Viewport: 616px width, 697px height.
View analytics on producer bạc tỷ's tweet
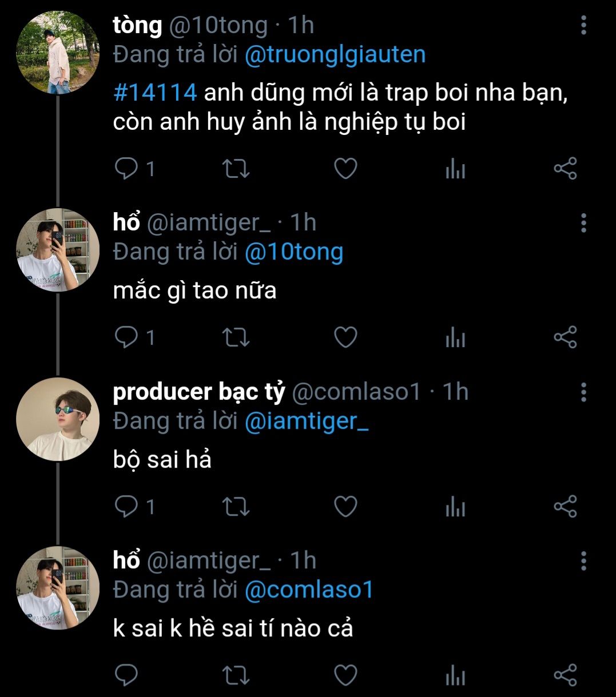455,507
